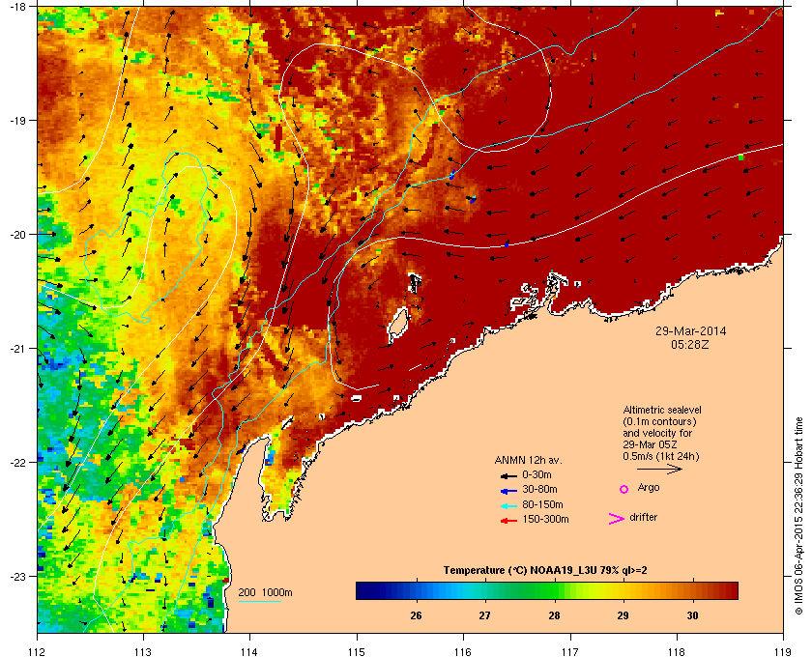Screen dimensions: 812x657
Task: Click the latitude axis label '-22'
Action: click(x=17, y=462)
